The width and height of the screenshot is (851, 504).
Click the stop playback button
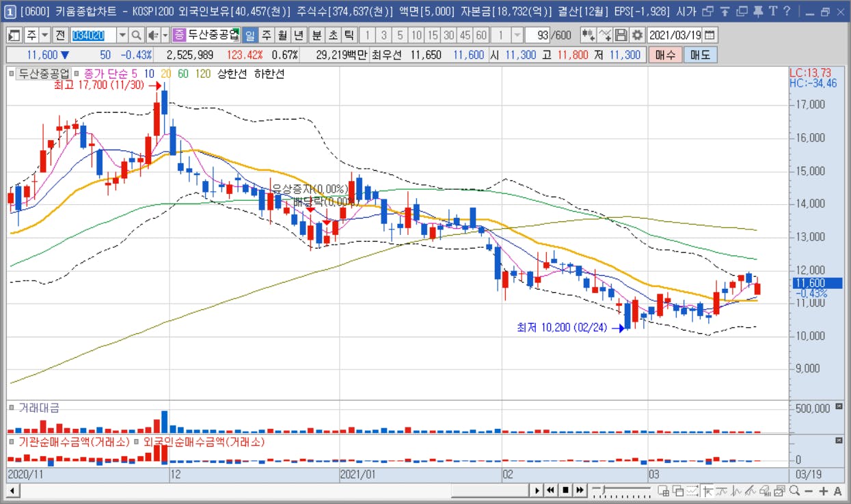(565, 490)
